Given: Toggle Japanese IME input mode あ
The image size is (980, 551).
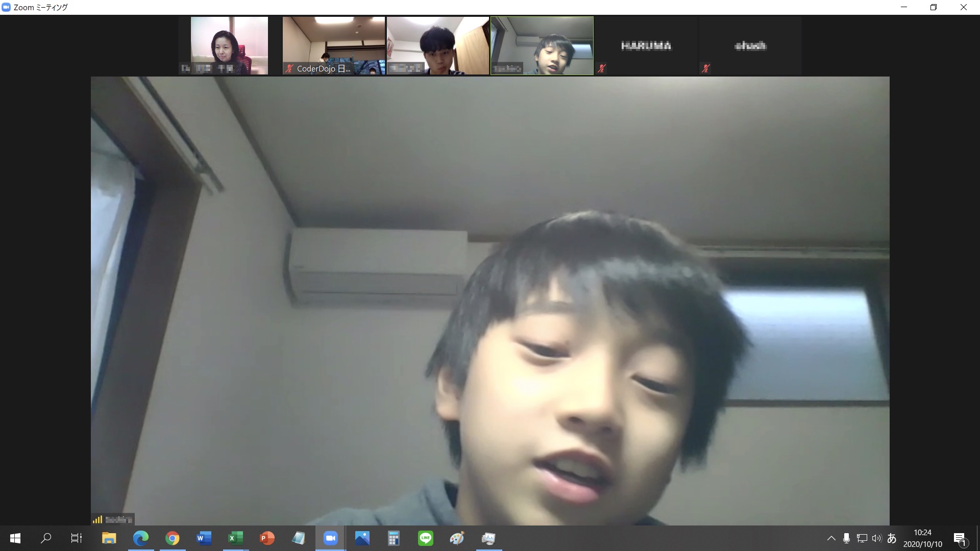Looking at the screenshot, I should click(892, 538).
